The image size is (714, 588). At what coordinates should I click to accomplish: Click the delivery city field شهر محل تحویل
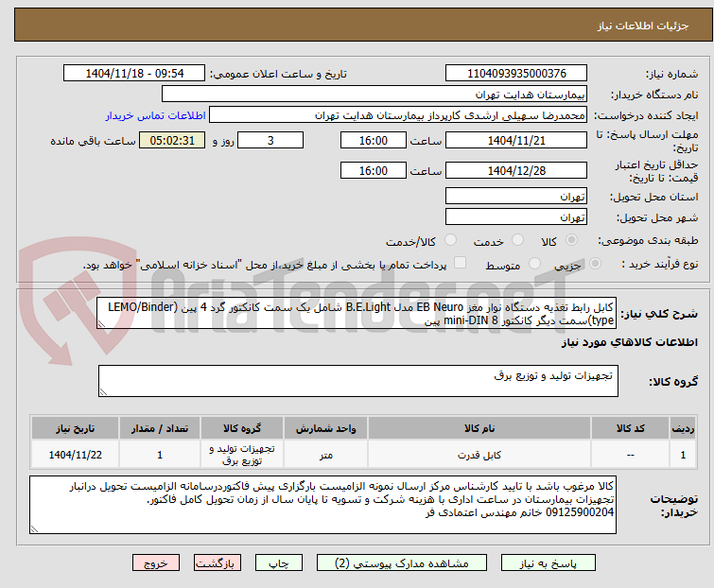click(516, 217)
